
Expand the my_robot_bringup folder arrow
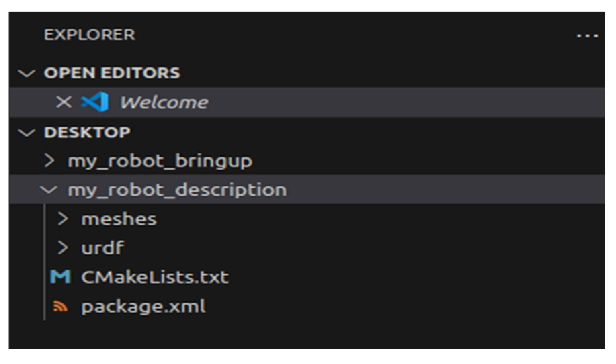(x=49, y=161)
